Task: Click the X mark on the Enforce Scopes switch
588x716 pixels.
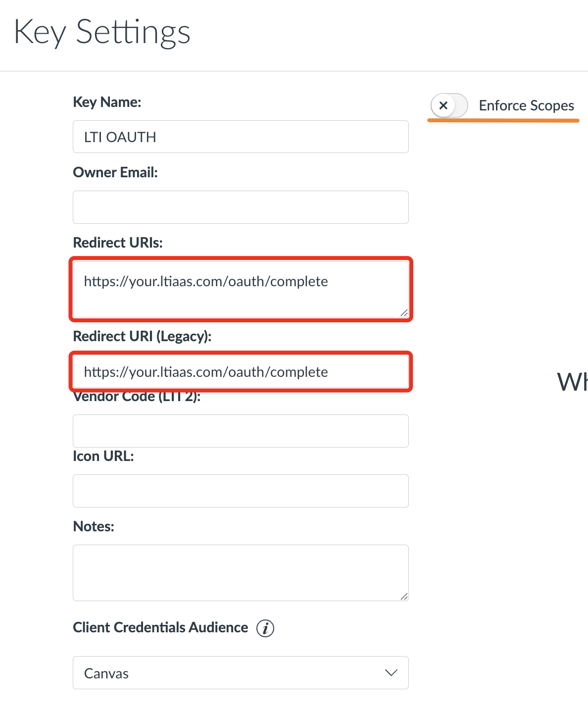Action: click(444, 105)
